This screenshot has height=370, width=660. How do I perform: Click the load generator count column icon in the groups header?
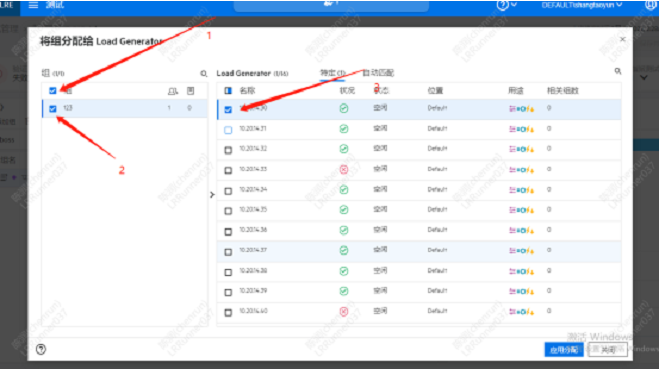[191, 91]
